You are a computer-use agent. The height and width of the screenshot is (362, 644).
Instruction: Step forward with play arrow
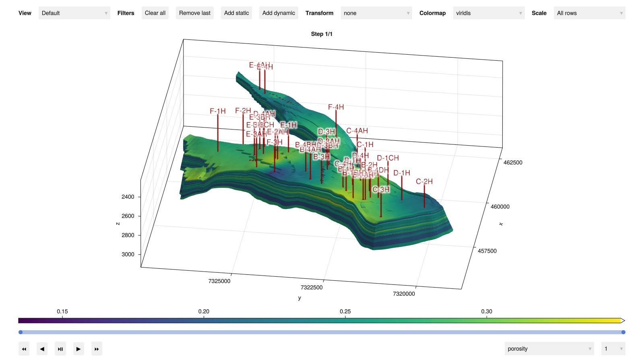point(78,349)
